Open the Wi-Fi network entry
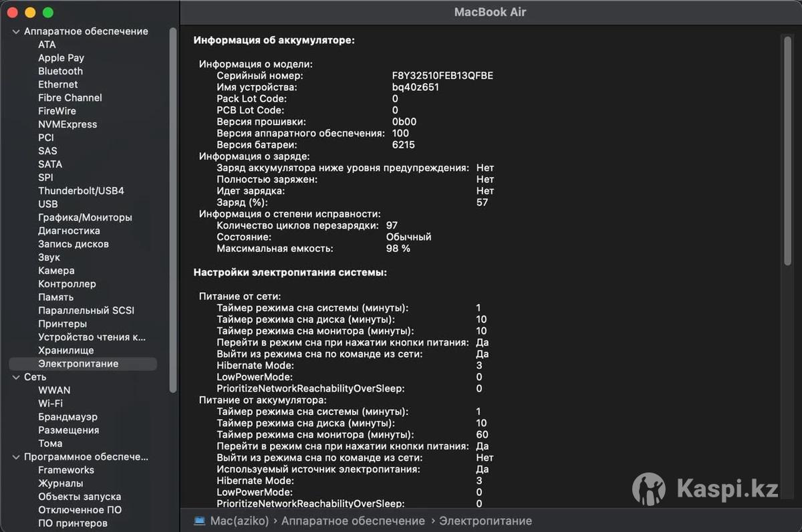The width and height of the screenshot is (802, 532). (x=50, y=404)
